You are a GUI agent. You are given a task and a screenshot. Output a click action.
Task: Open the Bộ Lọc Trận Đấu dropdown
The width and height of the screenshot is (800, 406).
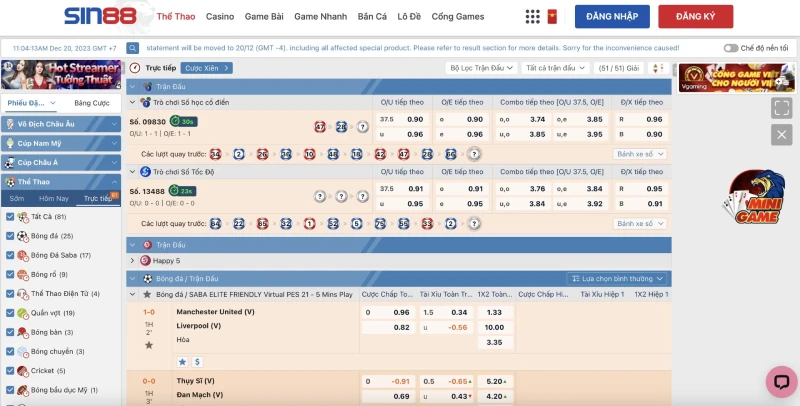(x=481, y=68)
